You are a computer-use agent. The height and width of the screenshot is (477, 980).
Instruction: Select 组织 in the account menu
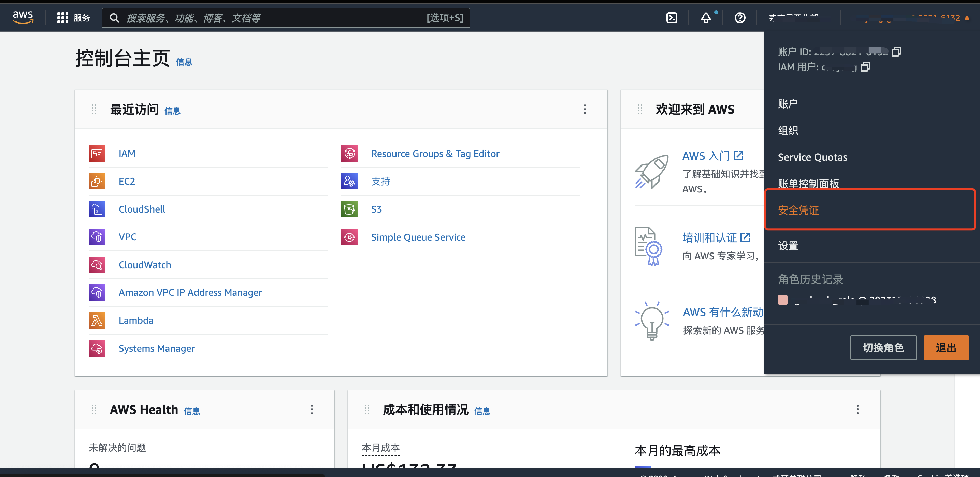coord(788,130)
